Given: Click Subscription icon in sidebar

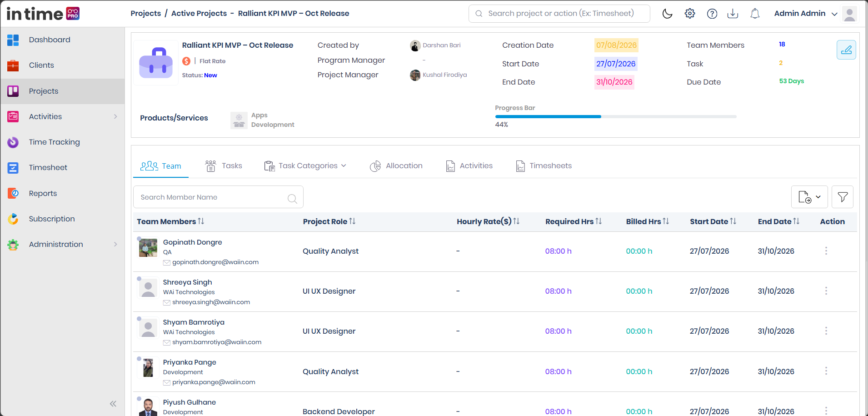Looking at the screenshot, I should [13, 219].
